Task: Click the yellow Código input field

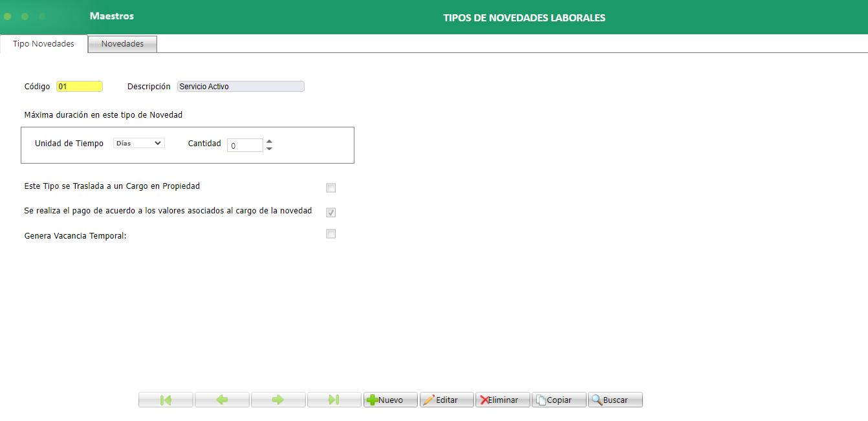Action: 79,86
